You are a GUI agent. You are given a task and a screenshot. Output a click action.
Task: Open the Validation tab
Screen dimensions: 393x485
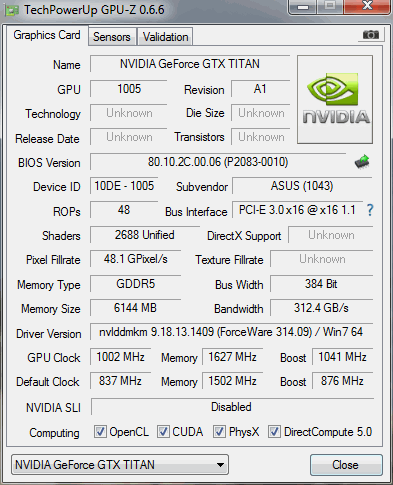(x=165, y=37)
